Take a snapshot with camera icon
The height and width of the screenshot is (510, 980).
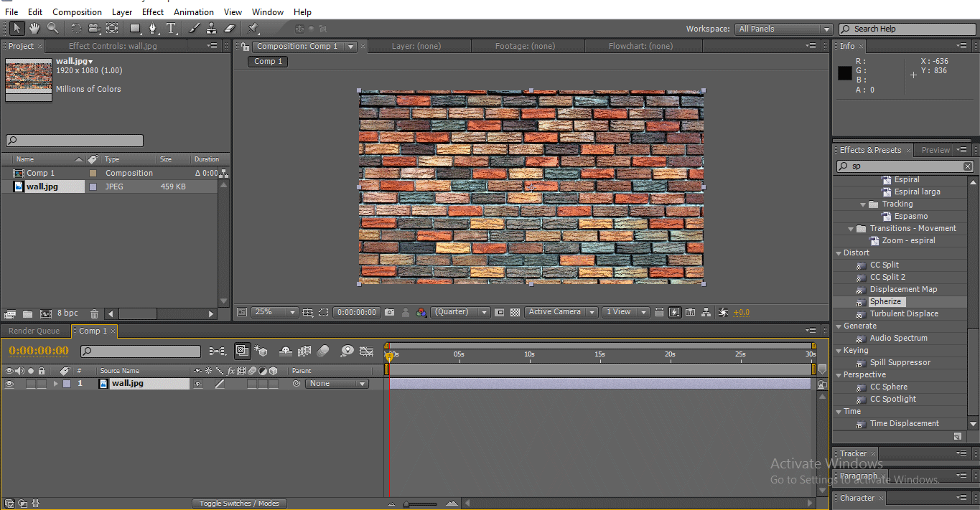tap(389, 312)
